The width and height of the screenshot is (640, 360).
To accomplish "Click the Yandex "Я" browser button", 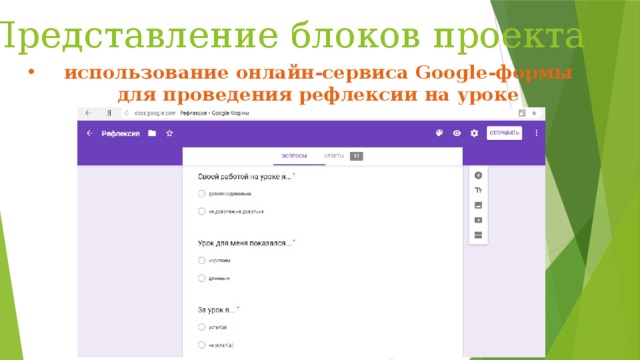I will pyautogui.click(x=109, y=113).
